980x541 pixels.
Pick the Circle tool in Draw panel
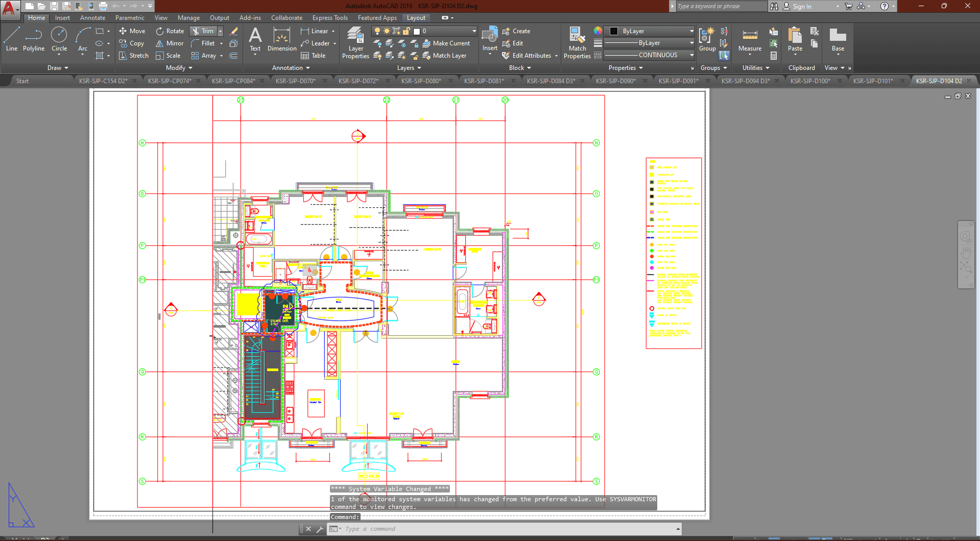click(x=59, y=40)
